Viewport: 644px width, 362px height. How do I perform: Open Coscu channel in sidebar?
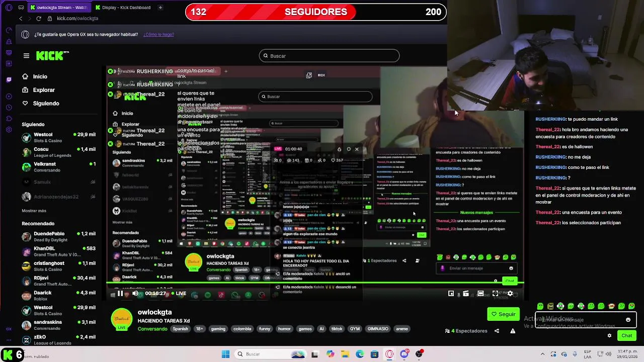click(x=58, y=152)
